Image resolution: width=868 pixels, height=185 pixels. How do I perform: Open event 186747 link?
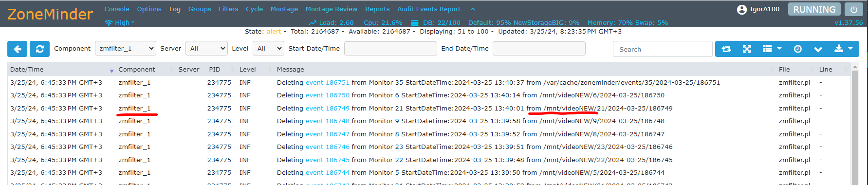[x=328, y=134]
